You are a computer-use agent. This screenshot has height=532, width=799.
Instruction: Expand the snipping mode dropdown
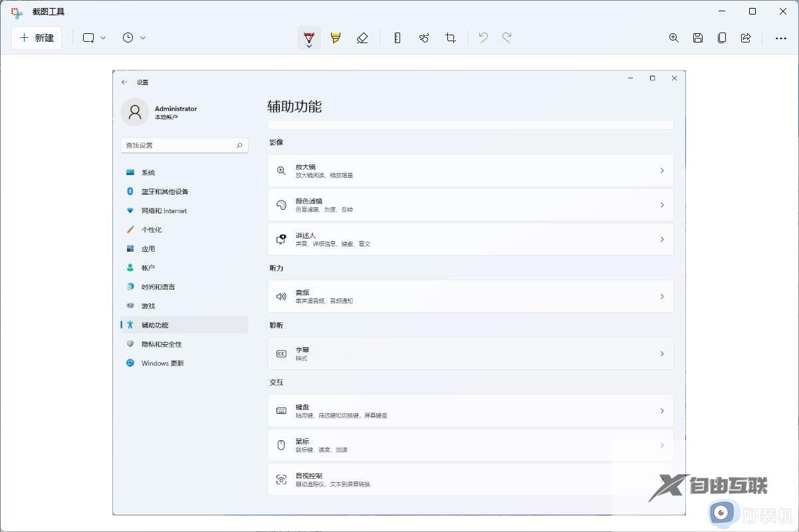pyautogui.click(x=103, y=38)
